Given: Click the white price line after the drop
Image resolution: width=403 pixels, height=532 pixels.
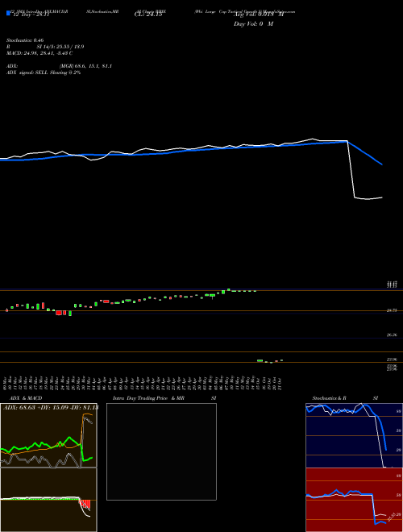Looking at the screenshot, I should 368,198.
